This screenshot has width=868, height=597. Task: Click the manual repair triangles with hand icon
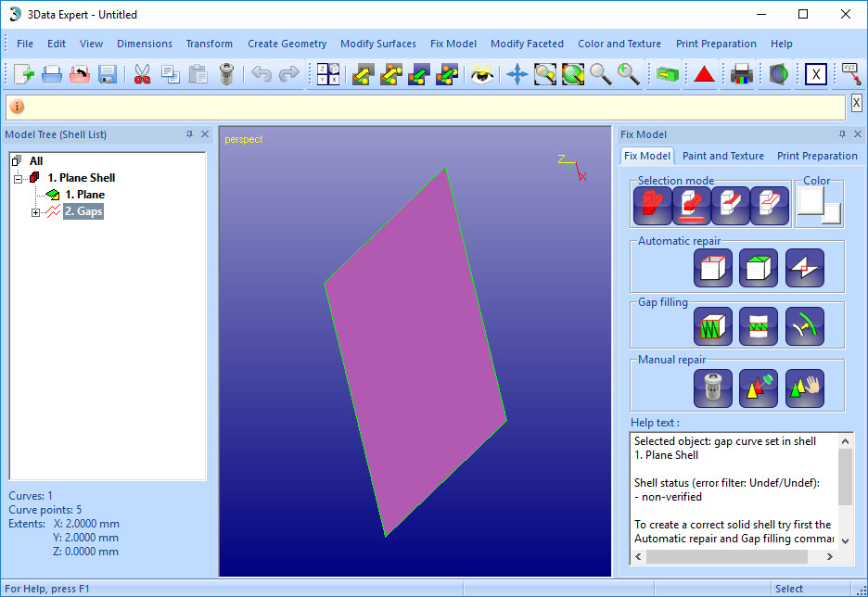805,388
